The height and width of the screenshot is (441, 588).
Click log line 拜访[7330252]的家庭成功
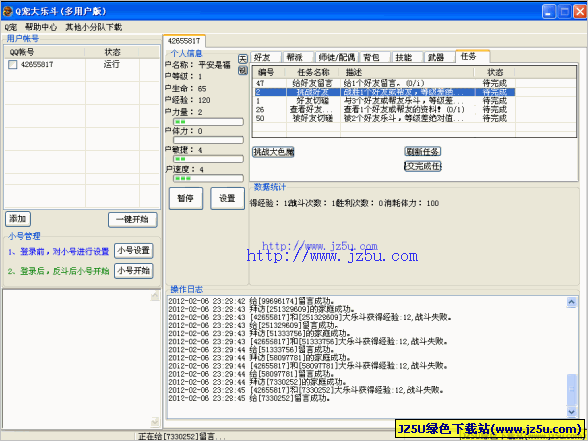258,382
